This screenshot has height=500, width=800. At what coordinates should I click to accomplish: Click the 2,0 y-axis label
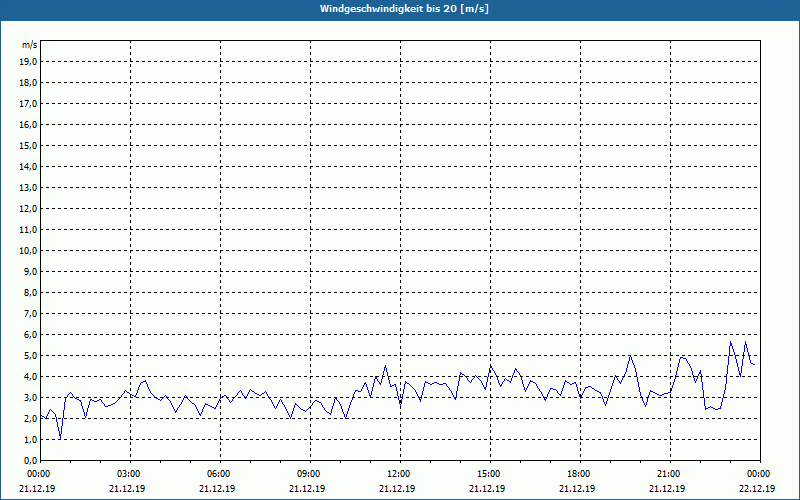click(30, 418)
